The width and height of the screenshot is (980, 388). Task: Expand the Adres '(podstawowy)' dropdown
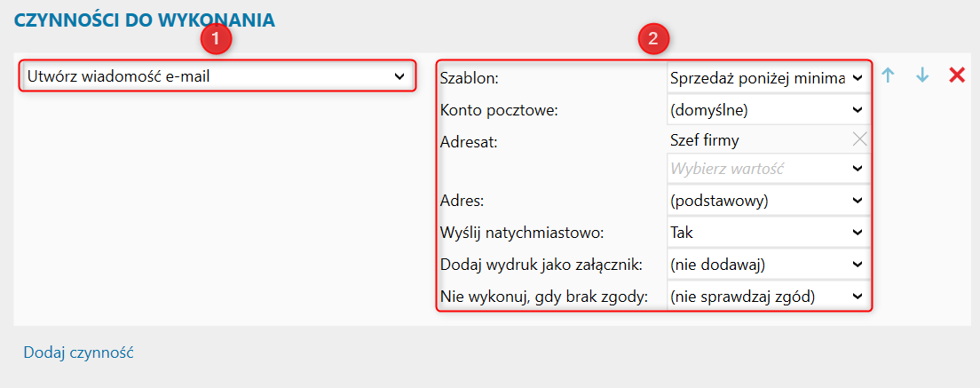coord(767,201)
